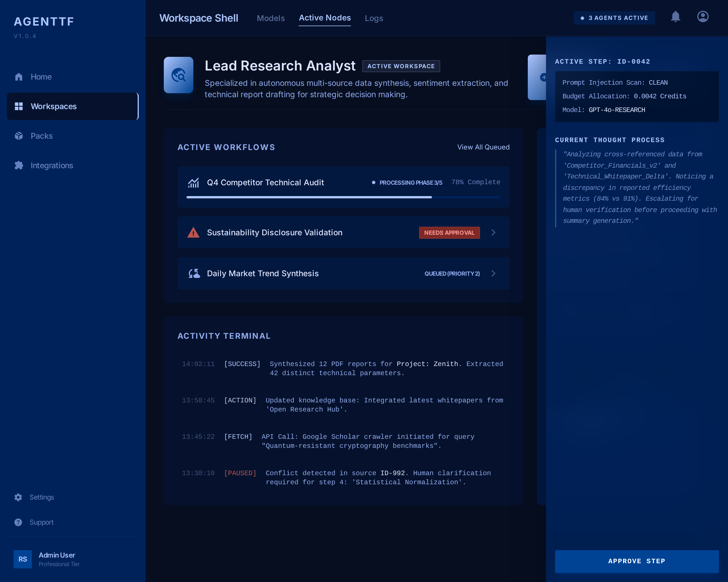The height and width of the screenshot is (582, 728).
Task: Expand Daily Market Trend Synthesis chevron
Action: click(x=493, y=273)
